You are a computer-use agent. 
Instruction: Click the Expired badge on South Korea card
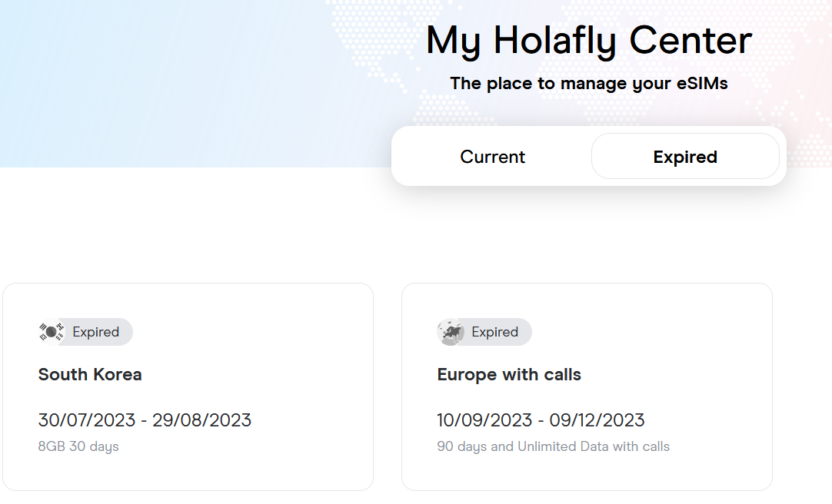pyautogui.click(x=96, y=332)
